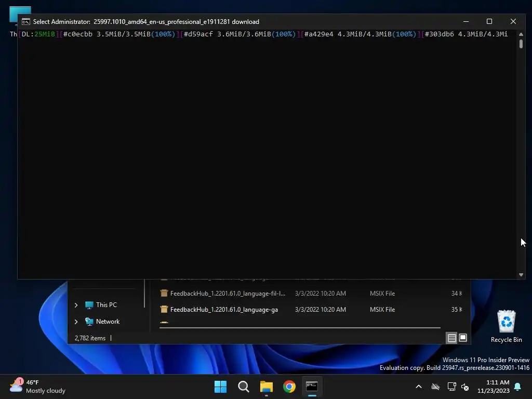Open the notification bell
The height and width of the screenshot is (399, 532).
pyautogui.click(x=518, y=387)
